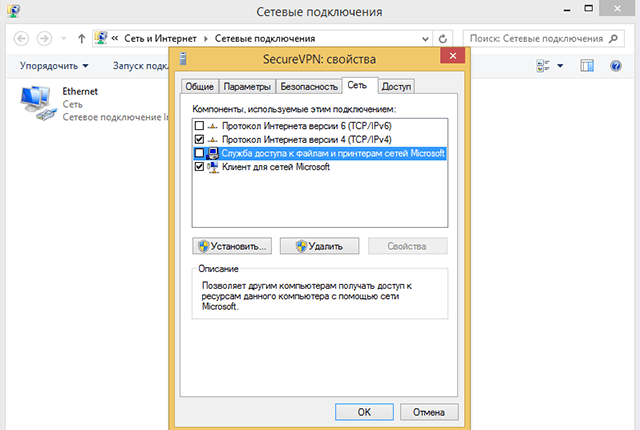Open the "Доступ" tab

(x=396, y=86)
